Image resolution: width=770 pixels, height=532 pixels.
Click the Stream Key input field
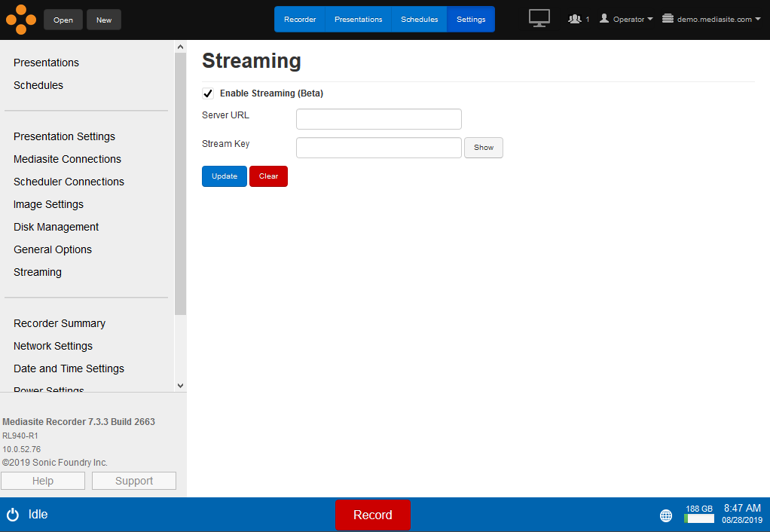tap(379, 148)
